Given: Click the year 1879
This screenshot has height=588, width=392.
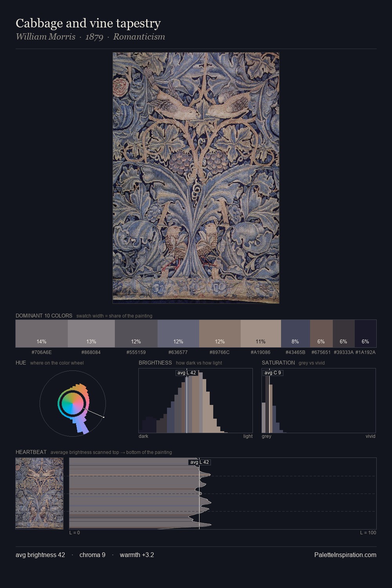Looking at the screenshot, I should (94, 37).
